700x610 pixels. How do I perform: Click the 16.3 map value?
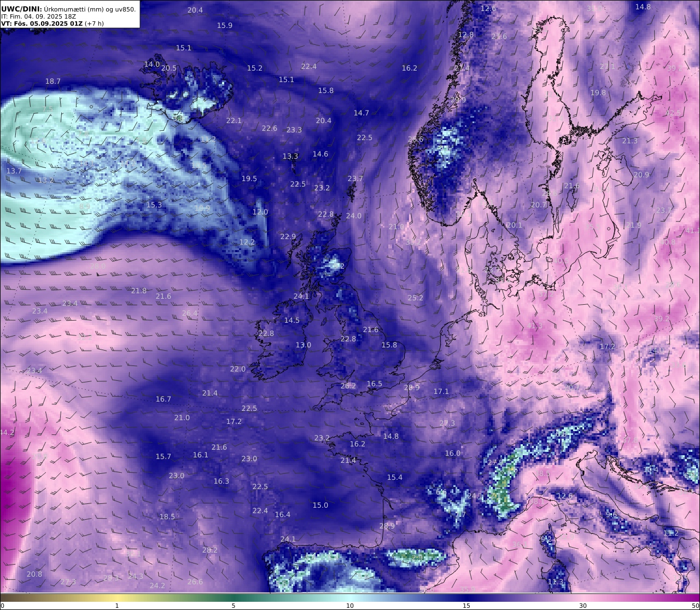point(221,481)
